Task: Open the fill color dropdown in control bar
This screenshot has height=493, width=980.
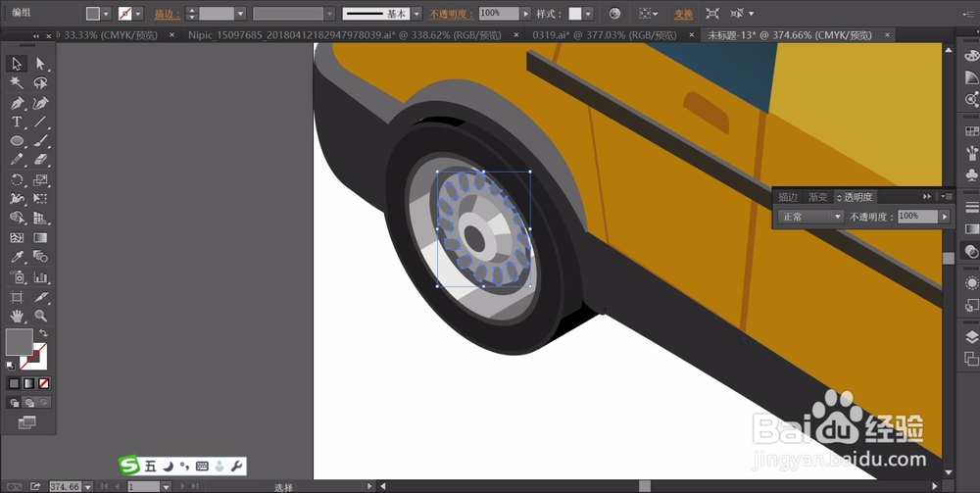Action: click(106, 13)
